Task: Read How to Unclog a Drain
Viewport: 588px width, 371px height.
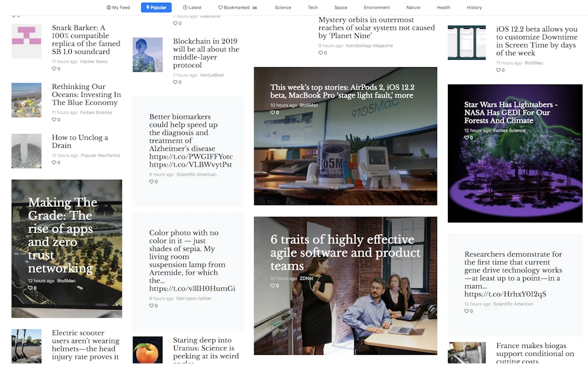Action: point(80,141)
